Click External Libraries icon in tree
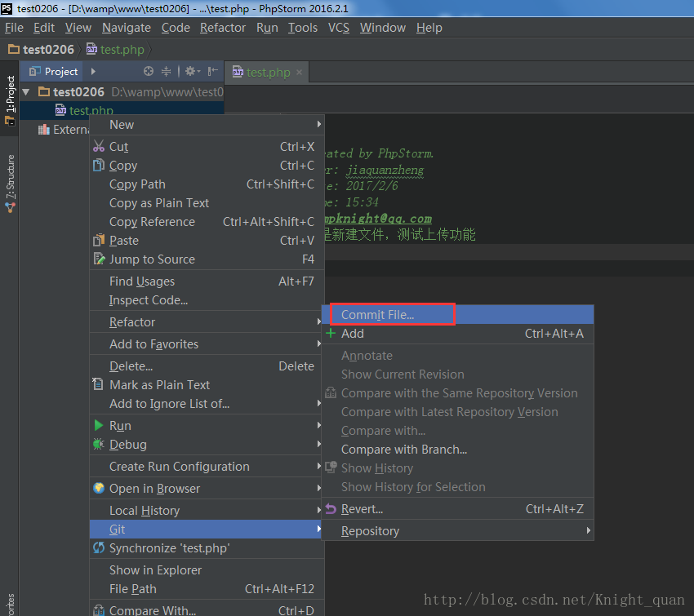694x616 pixels. [44, 130]
